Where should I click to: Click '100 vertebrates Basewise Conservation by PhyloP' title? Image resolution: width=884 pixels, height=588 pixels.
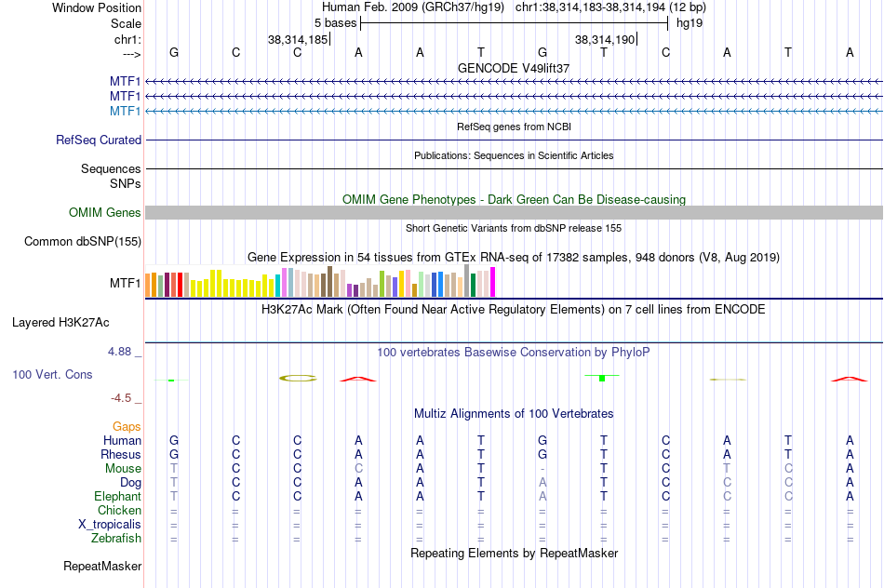point(514,353)
